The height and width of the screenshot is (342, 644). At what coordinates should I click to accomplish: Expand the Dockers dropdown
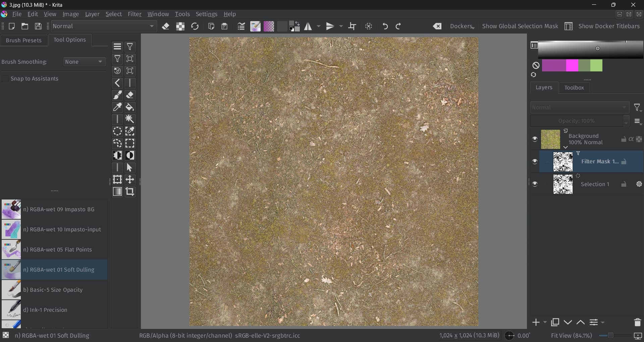pos(462,26)
